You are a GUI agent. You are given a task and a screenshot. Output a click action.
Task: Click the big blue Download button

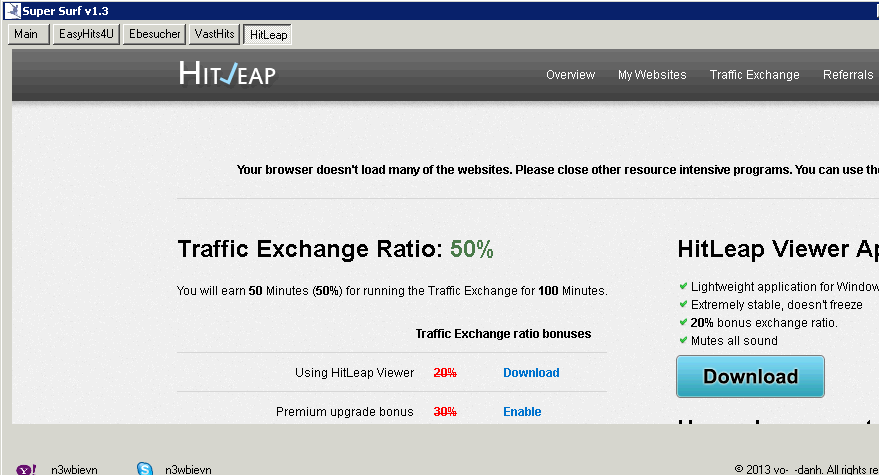click(750, 376)
